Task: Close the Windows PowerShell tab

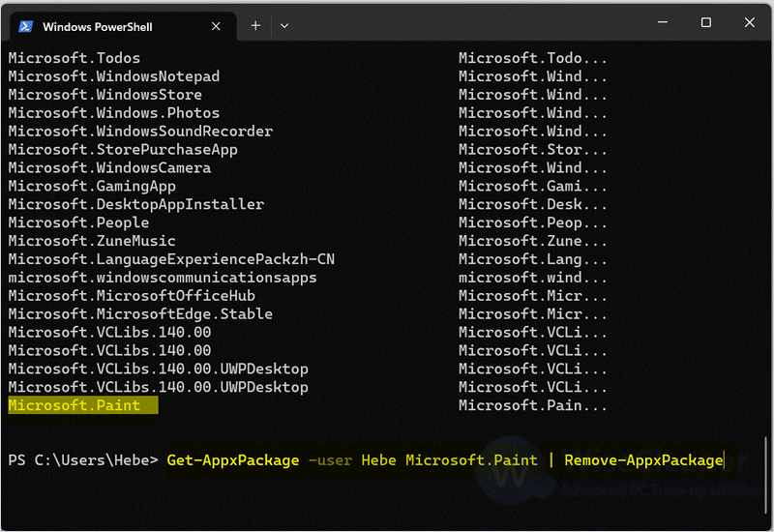Action: click(216, 26)
